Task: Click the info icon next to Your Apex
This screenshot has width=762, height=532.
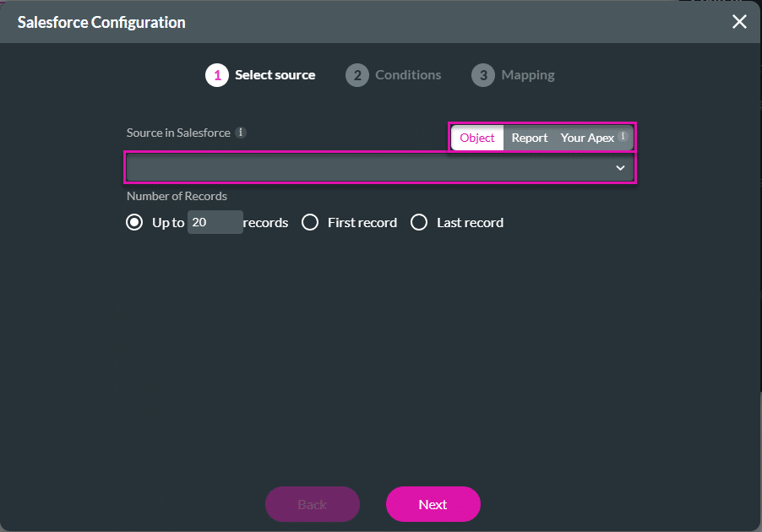Action: pos(623,137)
